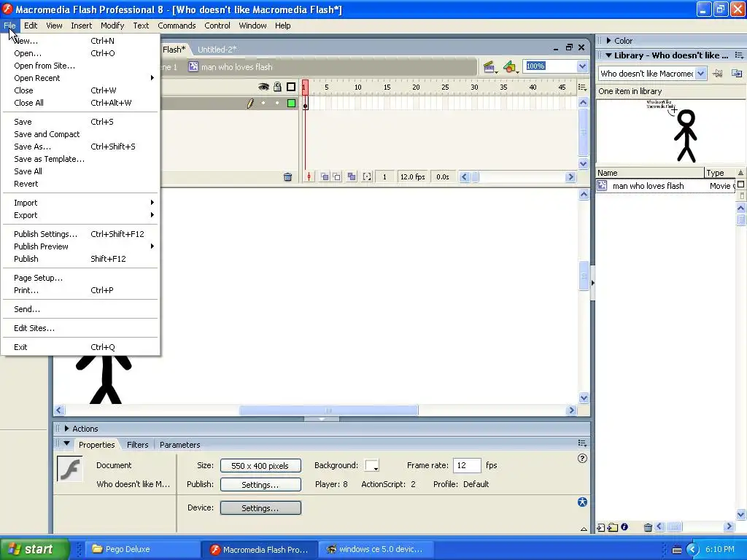Open Properties panel options menu
The image size is (747, 560).
(582, 443)
